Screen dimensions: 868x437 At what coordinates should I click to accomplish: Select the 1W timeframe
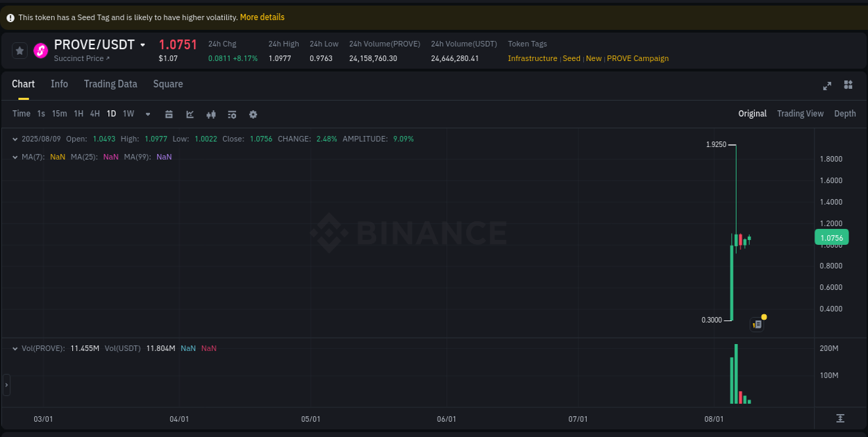[x=128, y=114]
